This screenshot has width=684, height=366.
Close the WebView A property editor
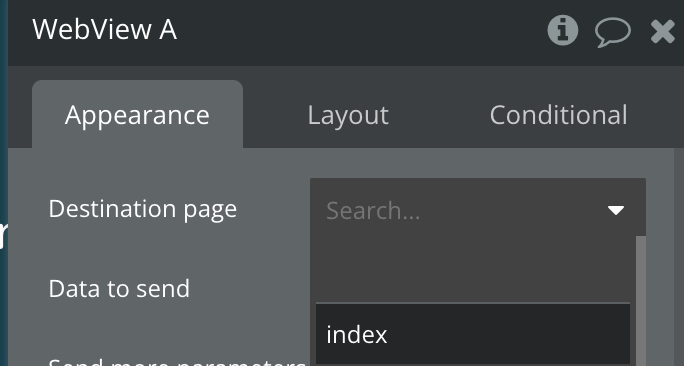pos(663,32)
